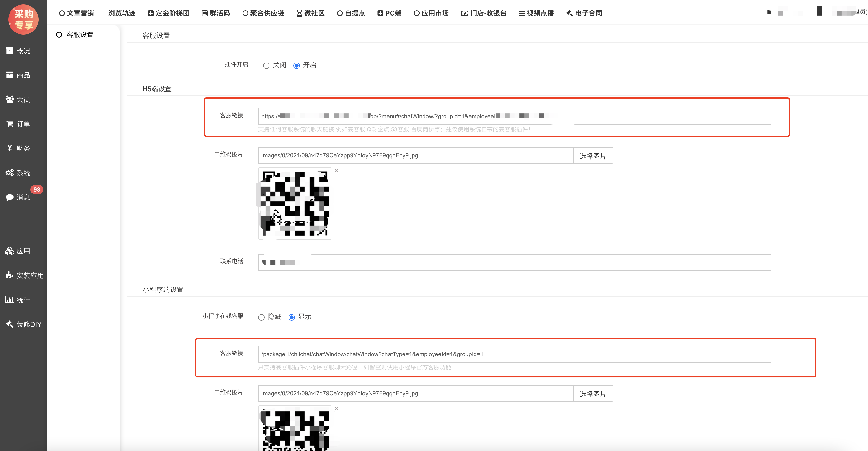Open the 订单 orders cart icon
Screen dimensions: 868x451
coord(10,124)
